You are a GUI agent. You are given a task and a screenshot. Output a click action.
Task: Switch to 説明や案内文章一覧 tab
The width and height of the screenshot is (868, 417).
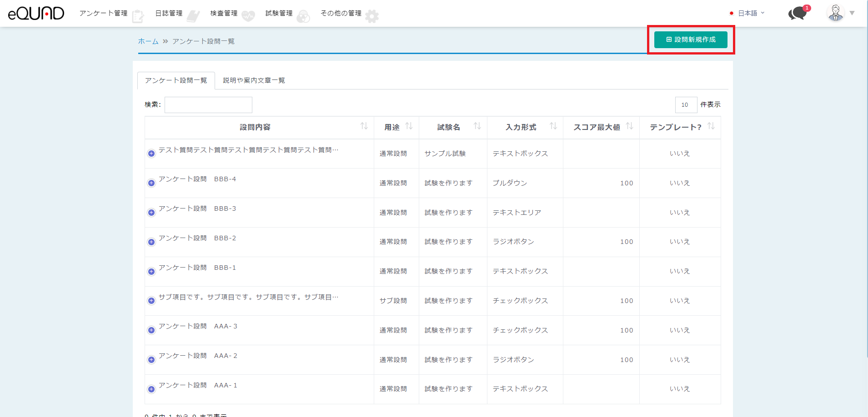coord(254,80)
